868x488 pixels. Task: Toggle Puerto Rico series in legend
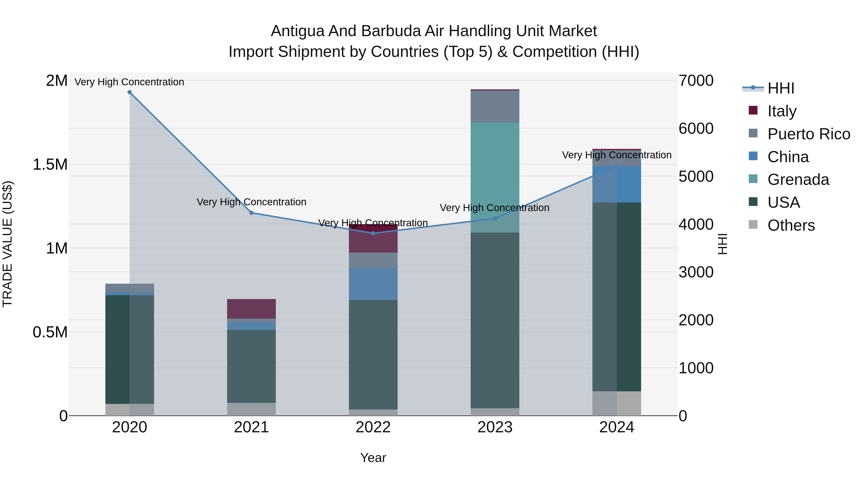(799, 134)
